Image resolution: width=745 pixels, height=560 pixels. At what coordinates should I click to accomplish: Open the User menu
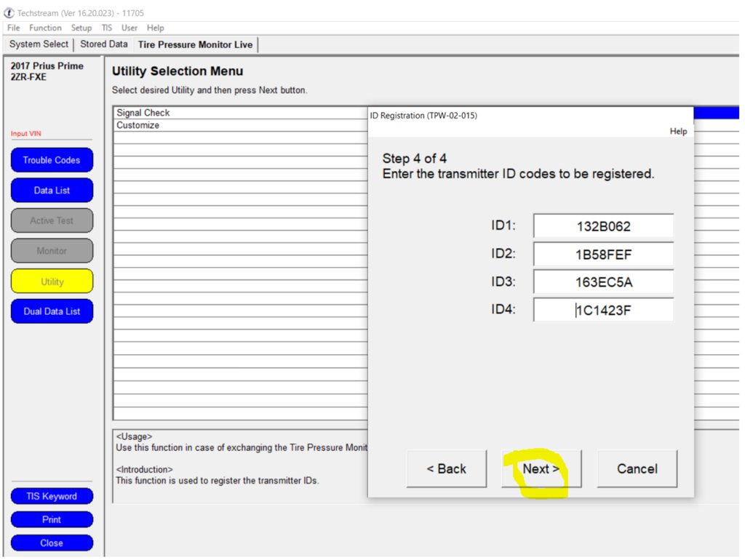(130, 28)
